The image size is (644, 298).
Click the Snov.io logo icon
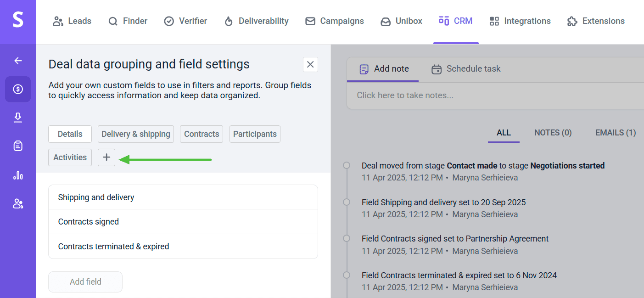pos(17,21)
